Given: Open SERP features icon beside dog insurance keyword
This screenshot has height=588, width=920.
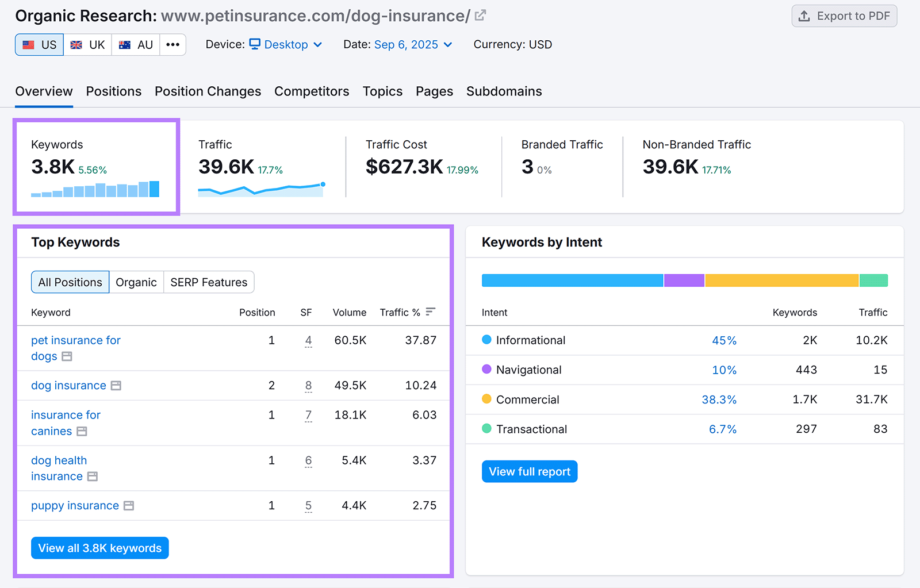Looking at the screenshot, I should click(117, 386).
